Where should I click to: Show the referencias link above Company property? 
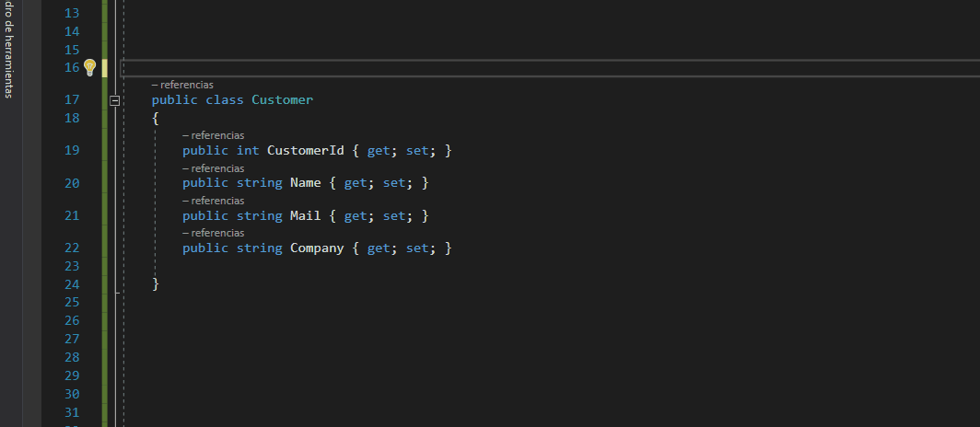[x=213, y=232]
